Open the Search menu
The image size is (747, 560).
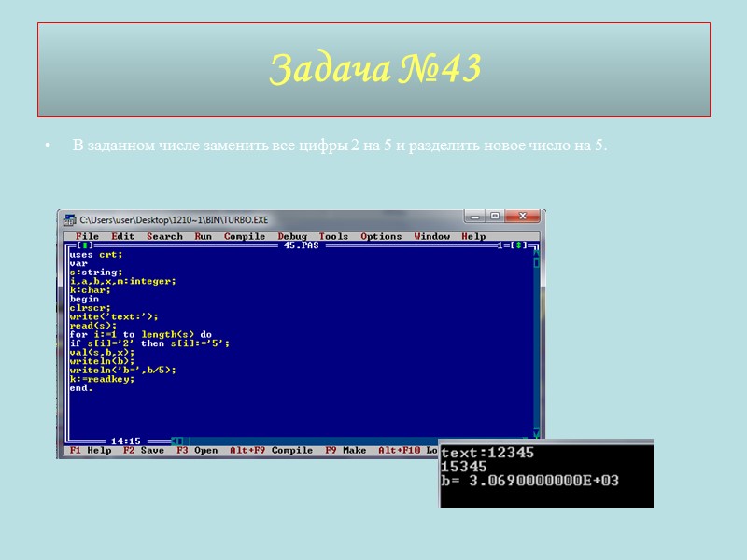(164, 236)
